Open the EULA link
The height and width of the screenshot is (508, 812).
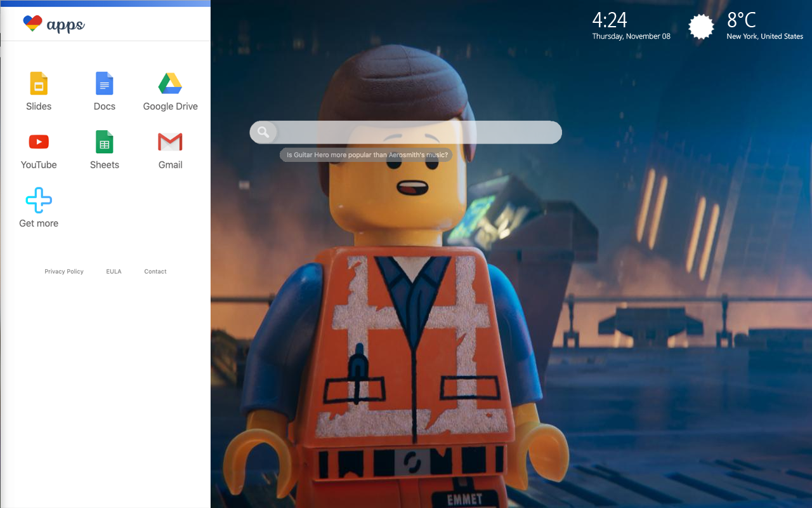pyautogui.click(x=114, y=271)
